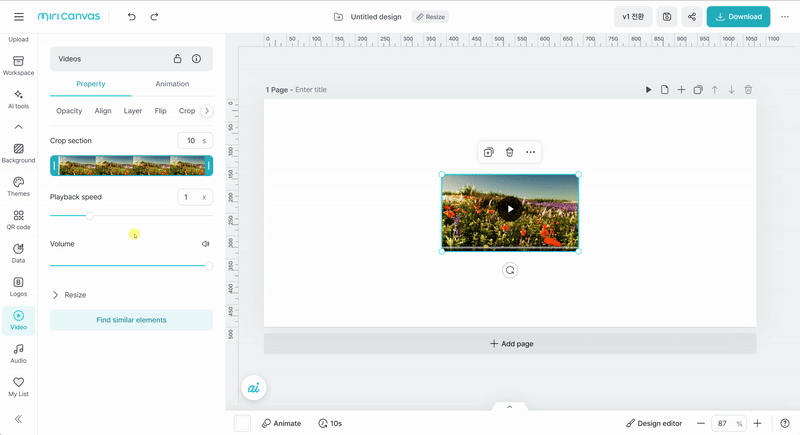This screenshot has width=800, height=435.
Task: Click the Download button
Action: tap(738, 17)
